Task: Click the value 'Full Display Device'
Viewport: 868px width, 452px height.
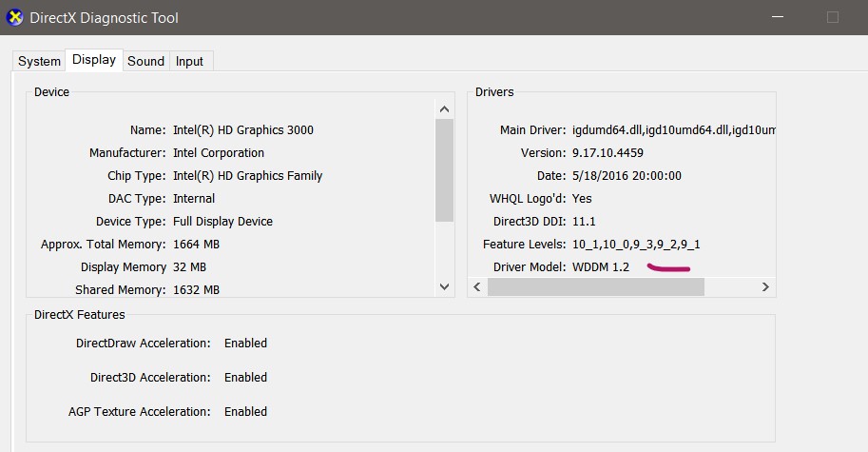Action: click(x=222, y=222)
